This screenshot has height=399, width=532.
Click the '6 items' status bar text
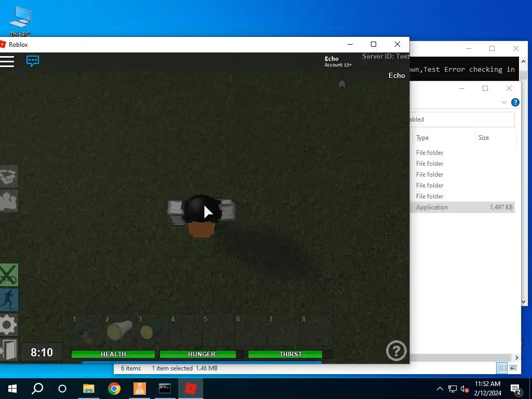click(131, 368)
